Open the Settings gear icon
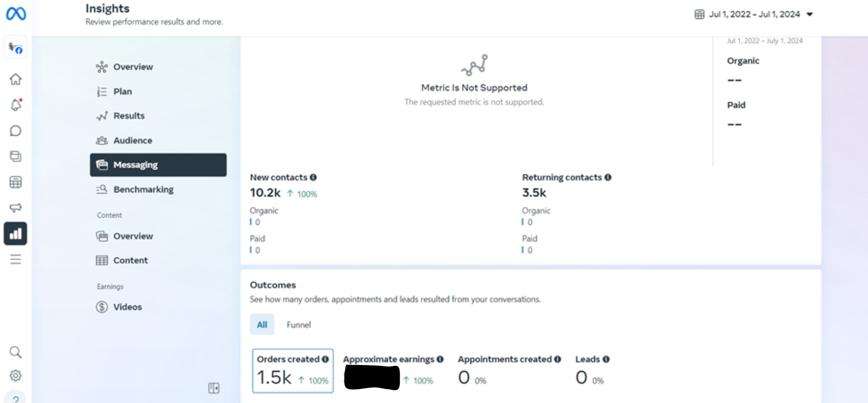The height and width of the screenshot is (403, 868). 16,375
